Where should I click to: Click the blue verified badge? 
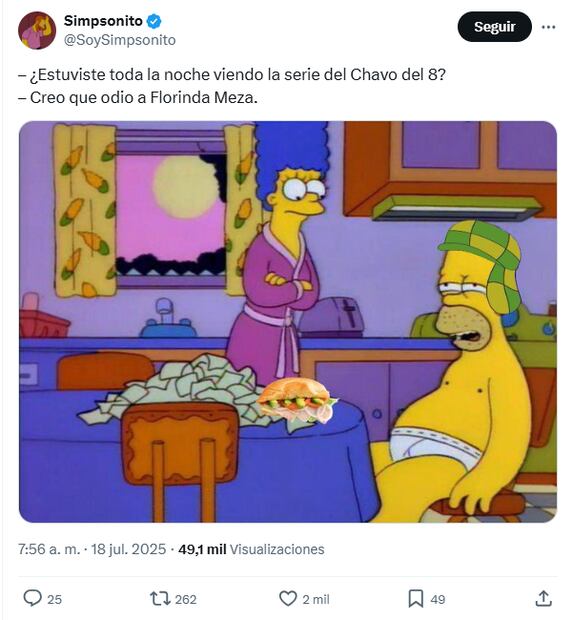(154, 21)
